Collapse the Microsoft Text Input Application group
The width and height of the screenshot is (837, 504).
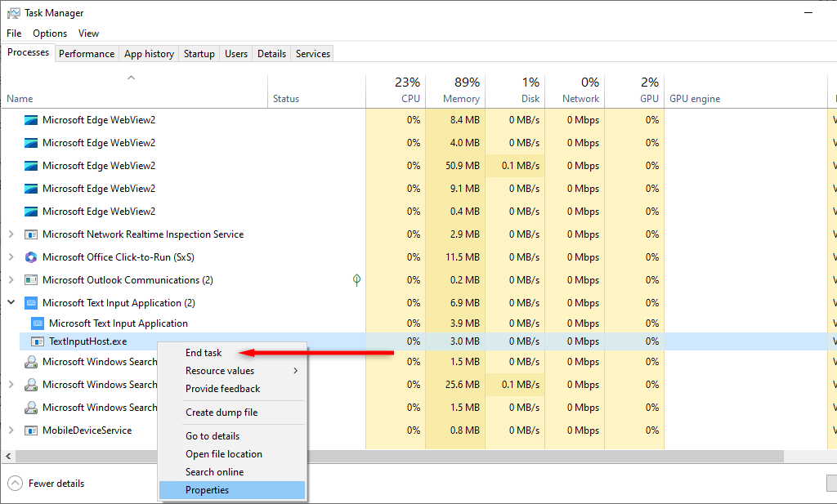(11, 303)
